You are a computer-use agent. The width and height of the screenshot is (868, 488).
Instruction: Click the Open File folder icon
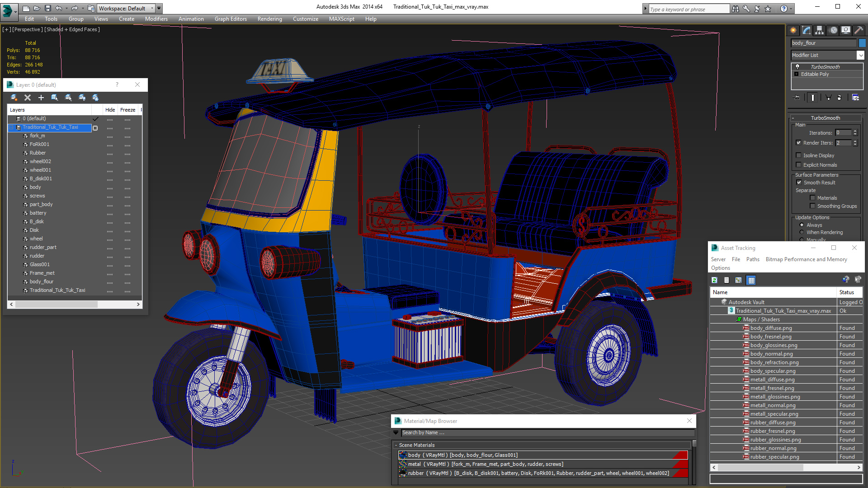[37, 8]
